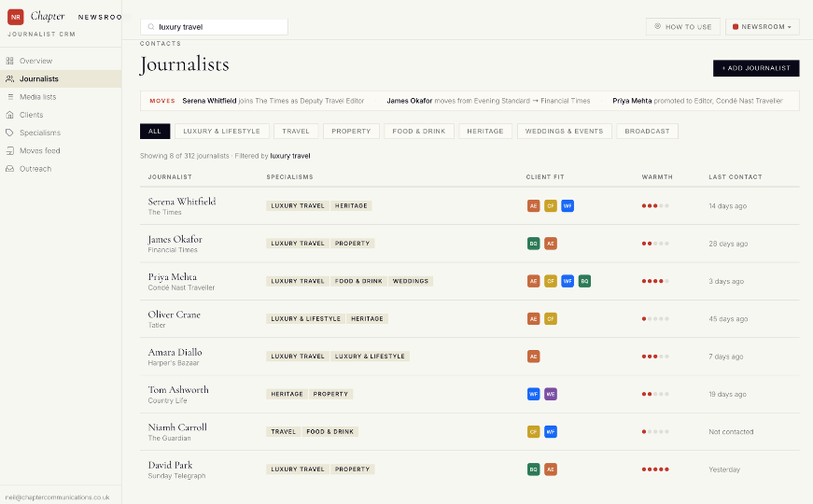Click Tom Ashworth's Property tag
813x504 pixels.
coord(330,394)
